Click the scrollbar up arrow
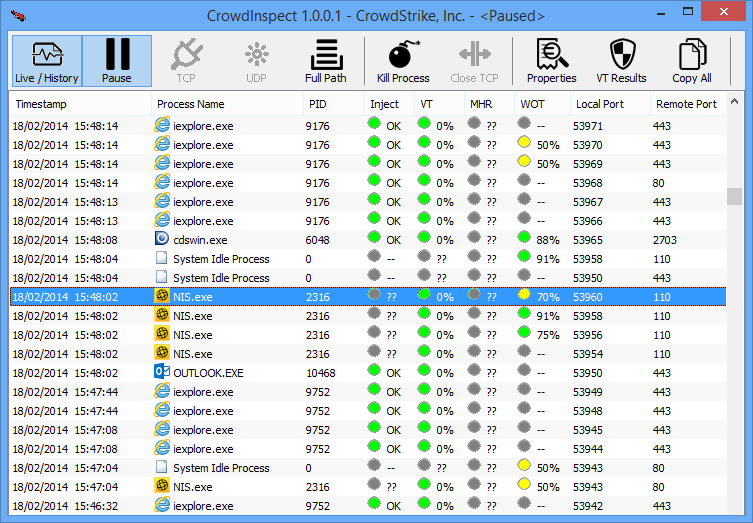Image resolution: width=753 pixels, height=523 pixels. point(734,101)
